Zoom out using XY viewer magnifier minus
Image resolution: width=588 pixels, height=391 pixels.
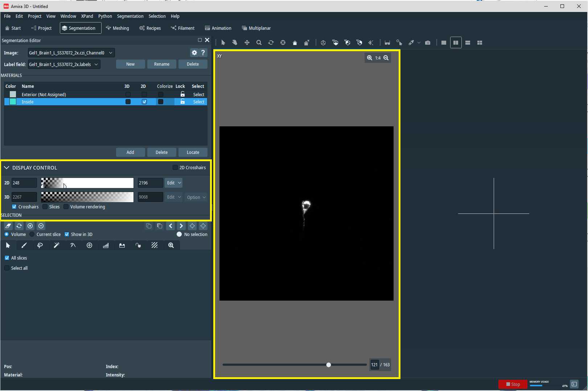[386, 58]
